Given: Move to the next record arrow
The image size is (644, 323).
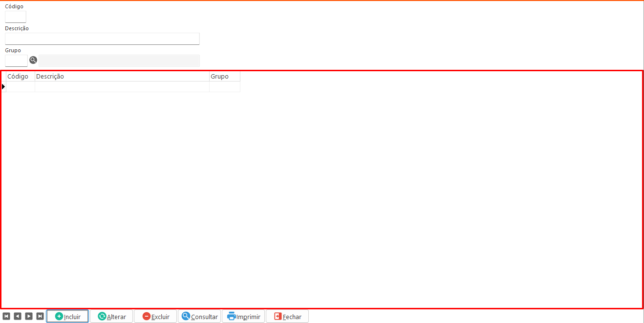Looking at the screenshot, I should coord(29,316).
